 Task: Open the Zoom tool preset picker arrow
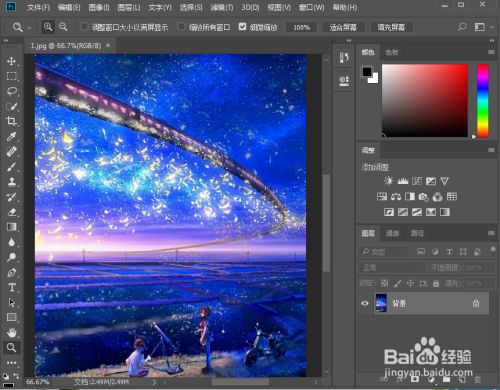pos(29,28)
